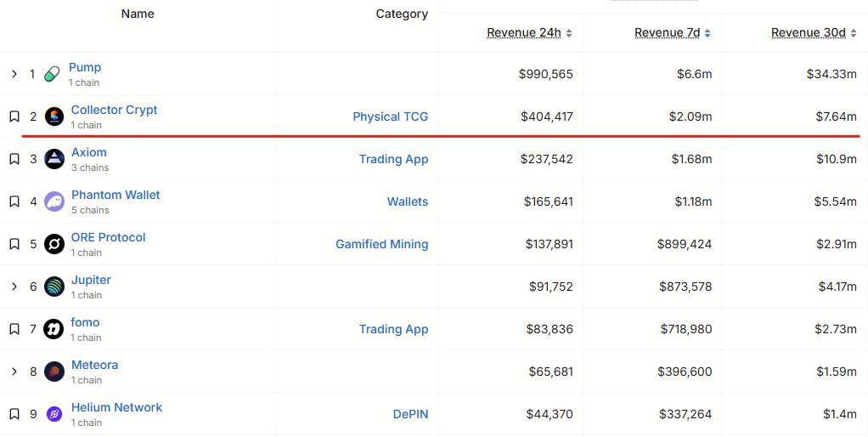Image resolution: width=868 pixels, height=437 pixels.
Task: Click the Axiom triangle logo
Action: [54, 159]
